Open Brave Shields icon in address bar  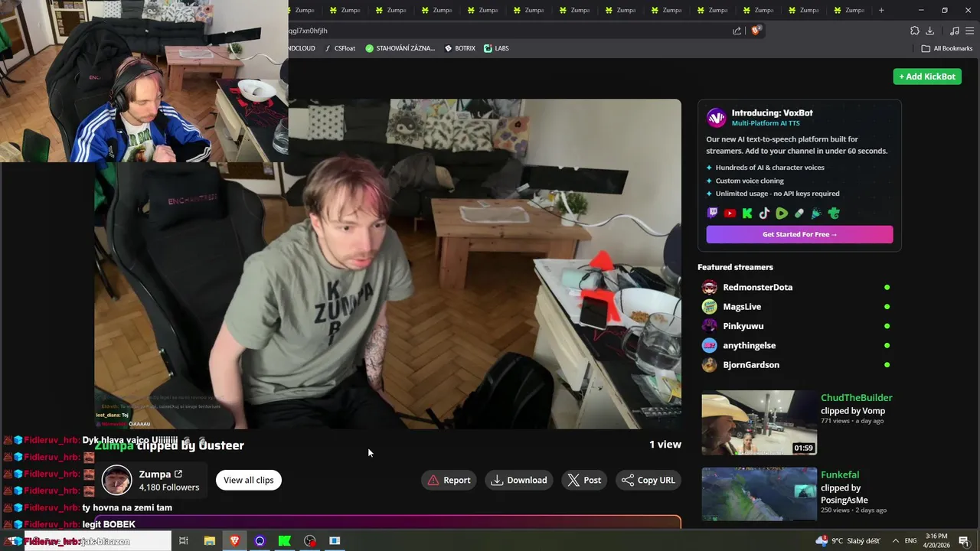point(756,31)
